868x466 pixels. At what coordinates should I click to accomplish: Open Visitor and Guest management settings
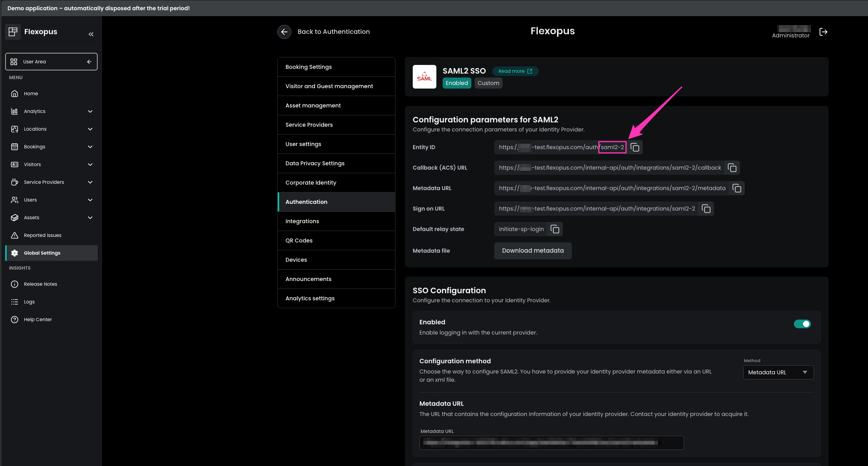point(336,86)
